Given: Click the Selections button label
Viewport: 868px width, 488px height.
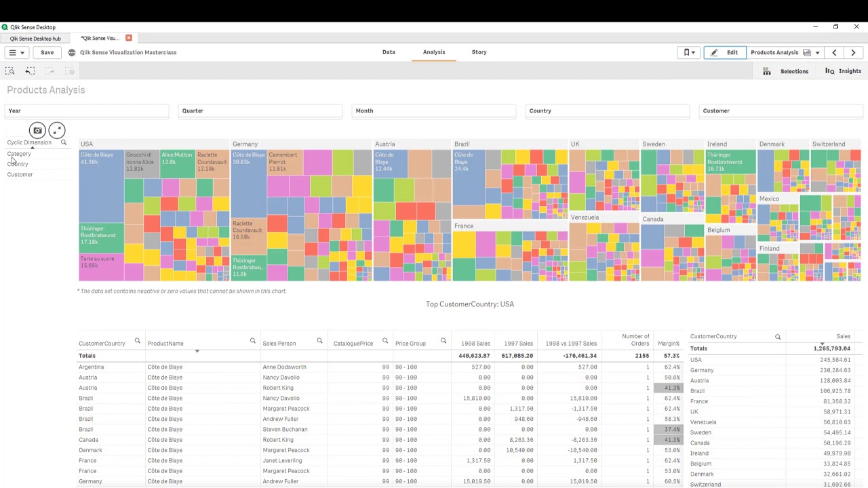Looking at the screenshot, I should point(794,71).
